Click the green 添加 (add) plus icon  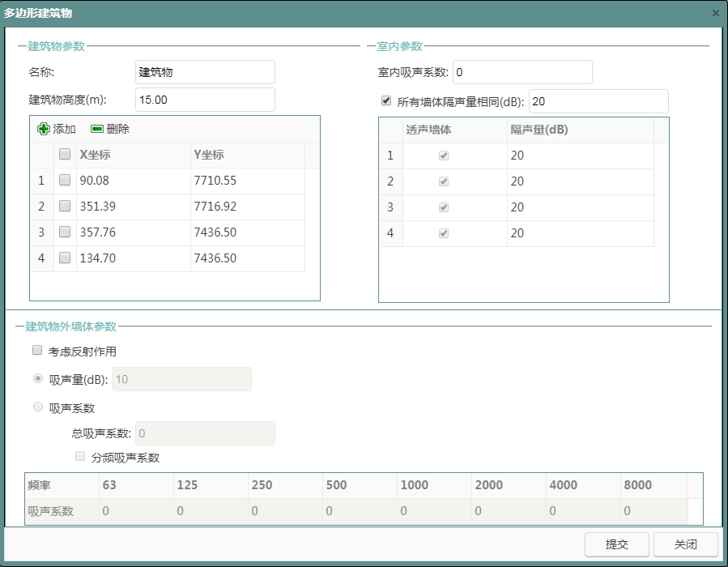[44, 129]
